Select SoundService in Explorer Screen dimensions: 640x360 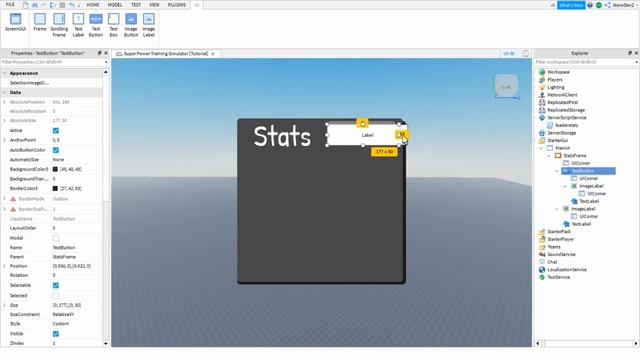(561, 254)
